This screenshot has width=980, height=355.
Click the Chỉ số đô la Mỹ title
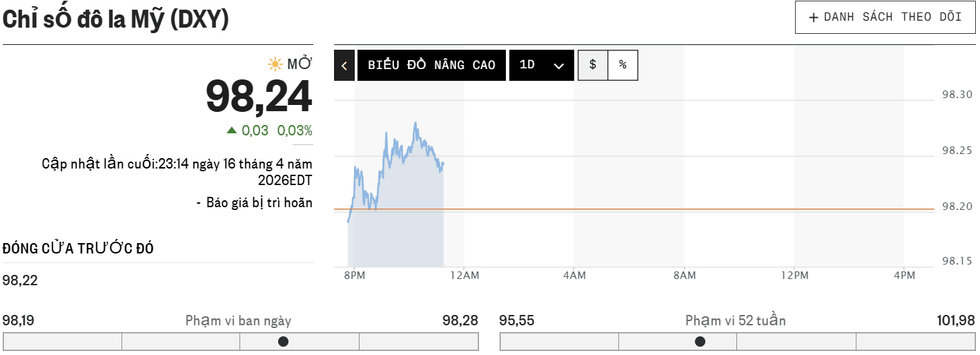[x=115, y=20]
